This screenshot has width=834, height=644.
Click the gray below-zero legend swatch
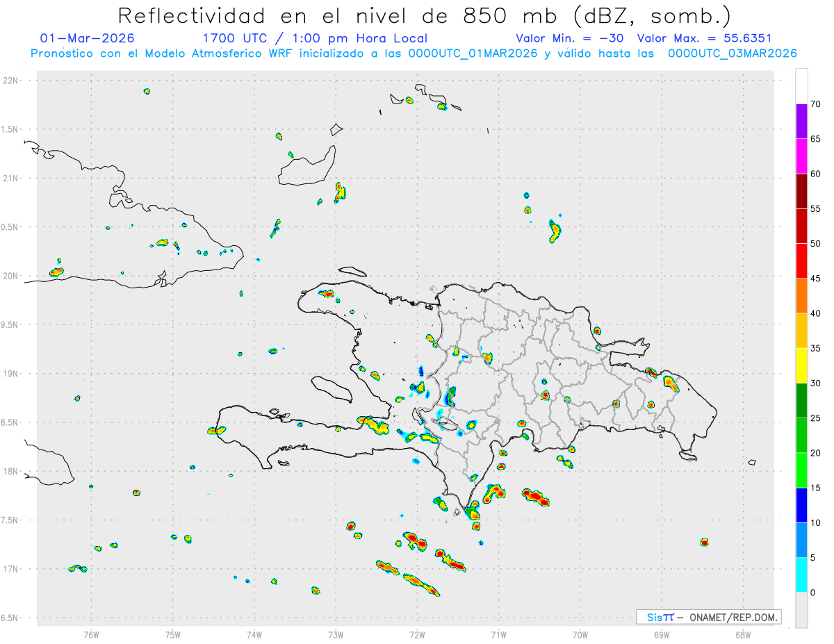[x=801, y=610]
